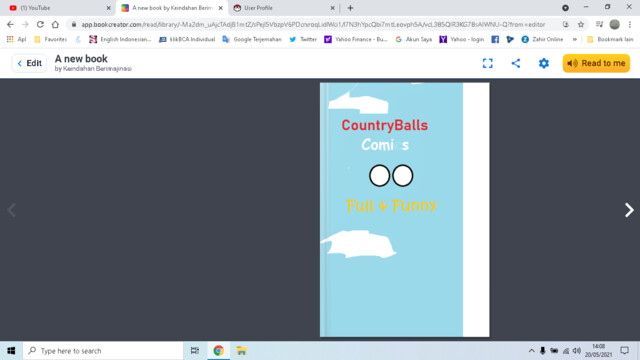This screenshot has height=360, width=640.
Task: Open Chrome from the taskbar
Action: point(218,351)
